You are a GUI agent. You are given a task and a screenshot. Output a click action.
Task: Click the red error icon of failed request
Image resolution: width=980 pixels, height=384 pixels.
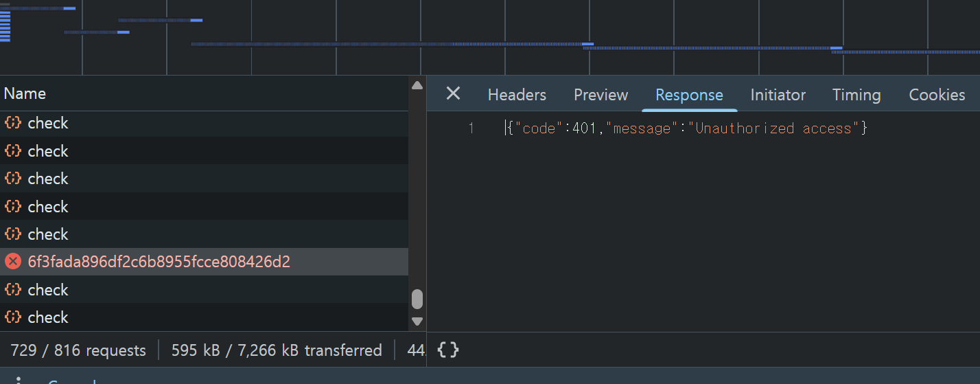13,262
